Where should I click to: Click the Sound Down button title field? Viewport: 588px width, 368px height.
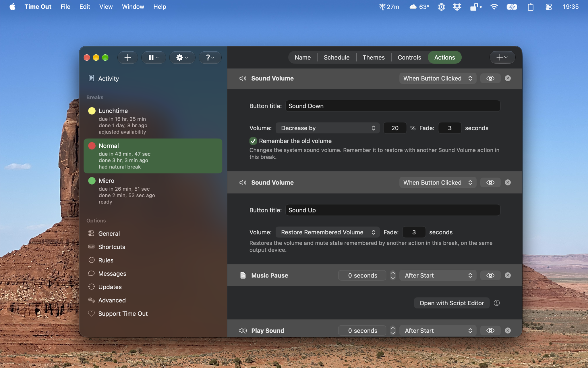point(393,106)
